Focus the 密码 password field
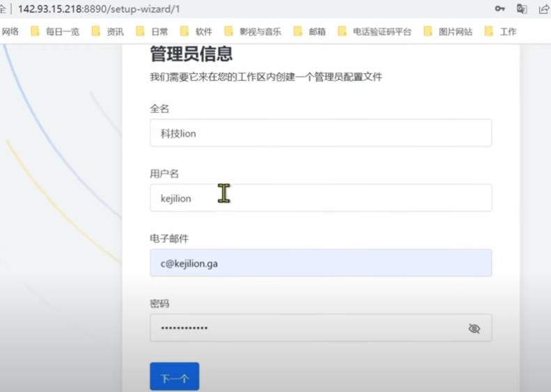This screenshot has width=551, height=392. 321,328
